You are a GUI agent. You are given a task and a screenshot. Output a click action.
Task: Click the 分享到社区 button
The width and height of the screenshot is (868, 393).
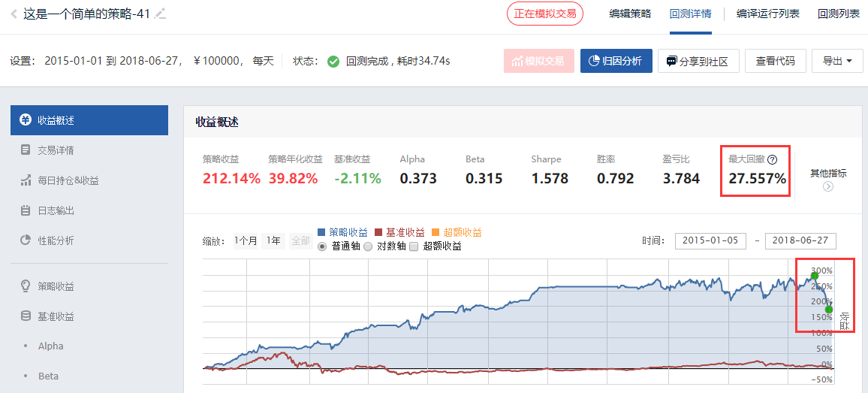click(699, 61)
